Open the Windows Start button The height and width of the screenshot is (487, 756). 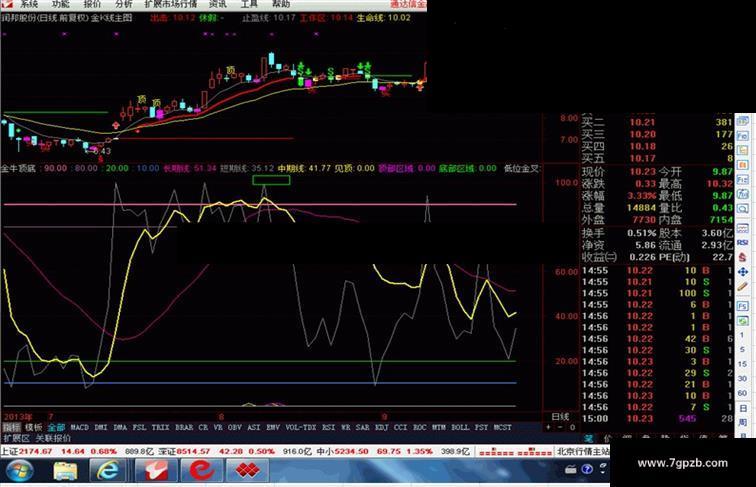20,471
